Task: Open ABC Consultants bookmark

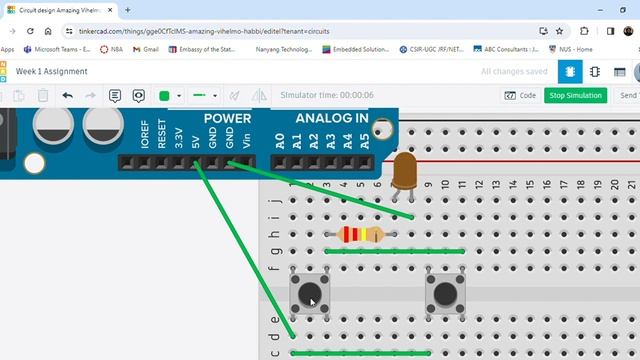Action: pos(506,49)
